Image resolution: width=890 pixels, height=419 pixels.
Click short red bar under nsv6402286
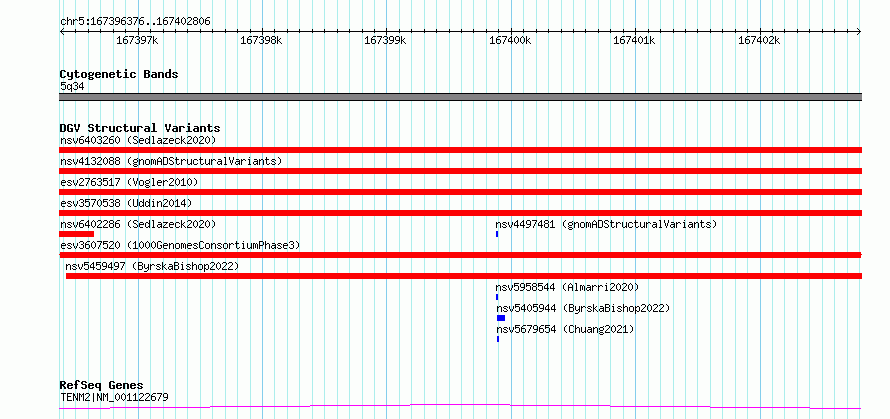click(x=77, y=234)
